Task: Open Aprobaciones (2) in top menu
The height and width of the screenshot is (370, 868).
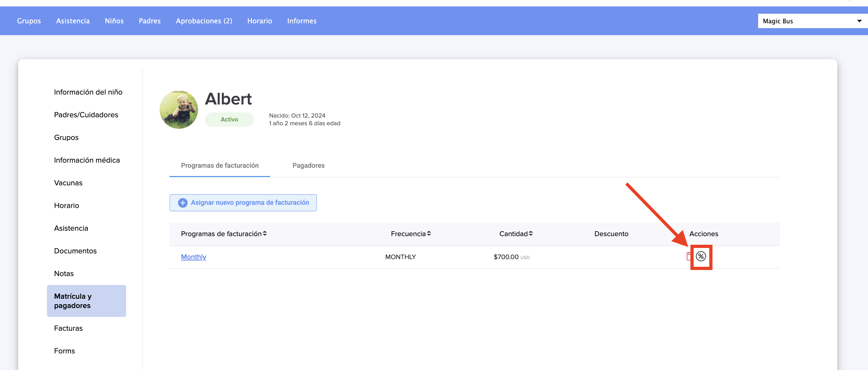Action: (204, 21)
